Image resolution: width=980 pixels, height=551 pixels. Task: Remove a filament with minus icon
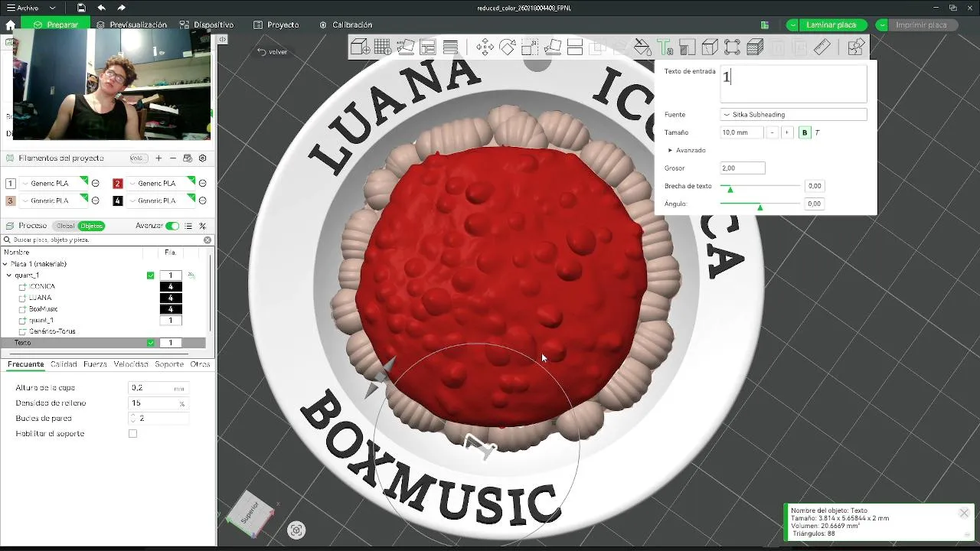tap(173, 158)
